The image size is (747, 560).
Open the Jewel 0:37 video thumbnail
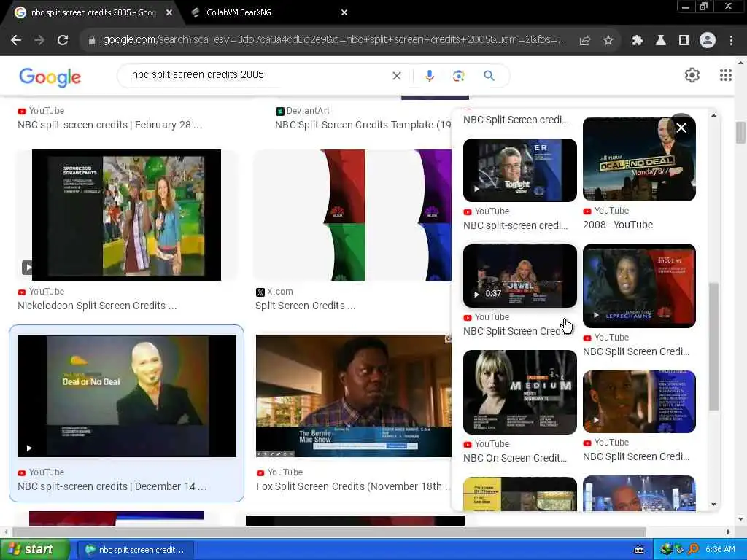(519, 276)
